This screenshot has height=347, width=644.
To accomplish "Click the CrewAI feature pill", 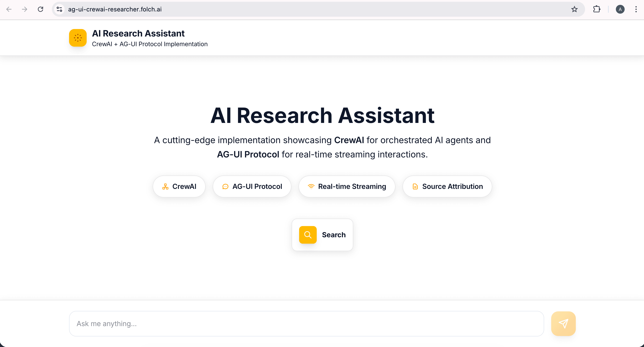I will [x=179, y=186].
